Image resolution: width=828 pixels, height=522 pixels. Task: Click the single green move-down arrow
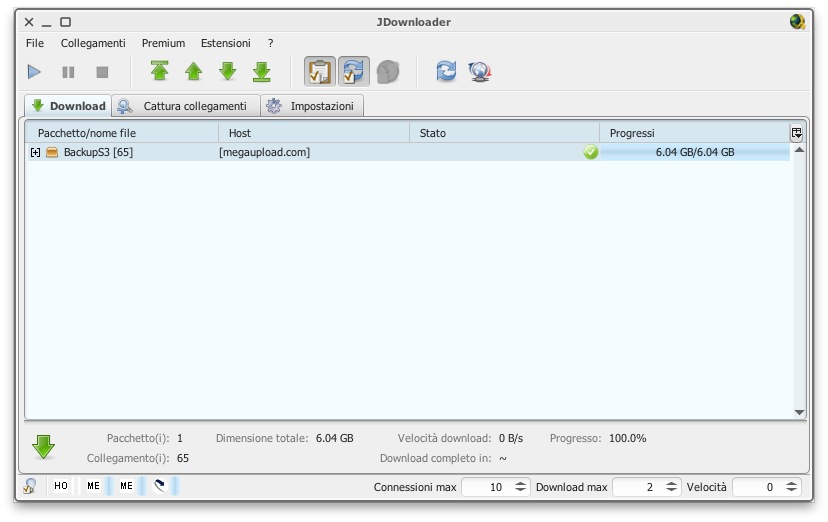pyautogui.click(x=227, y=72)
